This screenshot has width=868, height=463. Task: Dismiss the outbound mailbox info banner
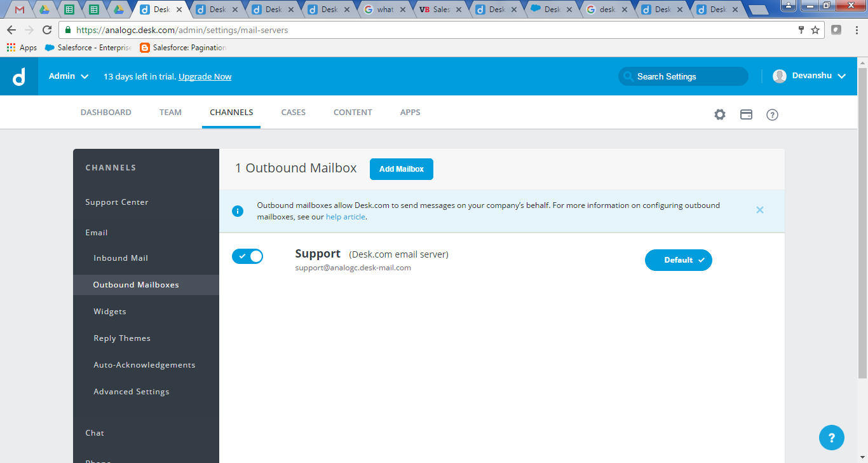pyautogui.click(x=759, y=210)
